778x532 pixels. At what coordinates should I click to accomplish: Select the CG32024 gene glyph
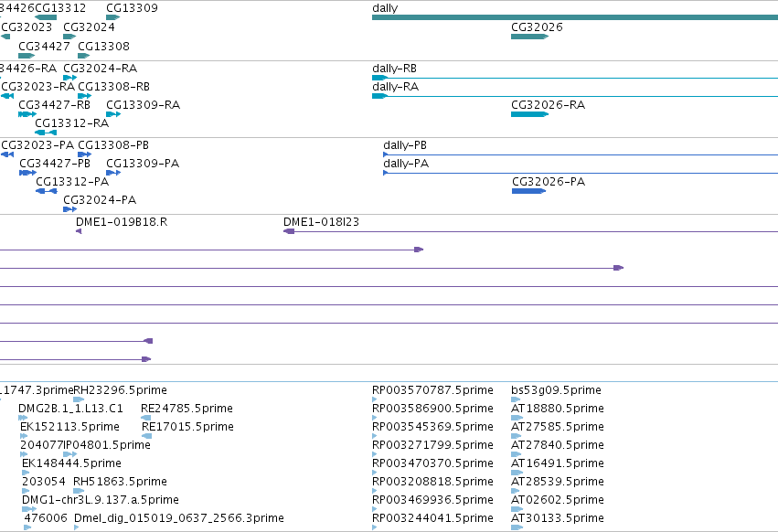point(69,37)
